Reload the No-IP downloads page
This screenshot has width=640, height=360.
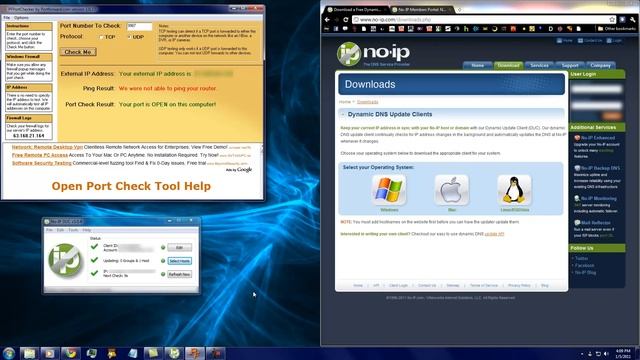[x=346, y=20]
